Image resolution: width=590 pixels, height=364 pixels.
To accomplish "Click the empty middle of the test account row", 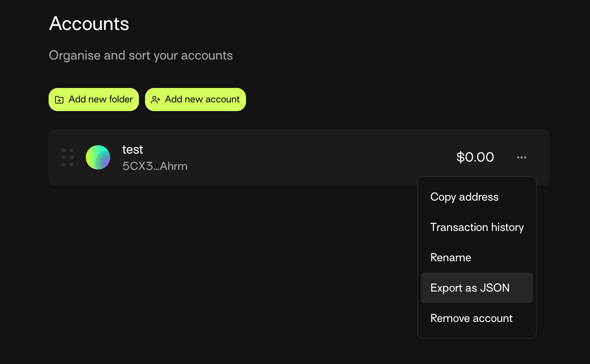I will pos(304,157).
